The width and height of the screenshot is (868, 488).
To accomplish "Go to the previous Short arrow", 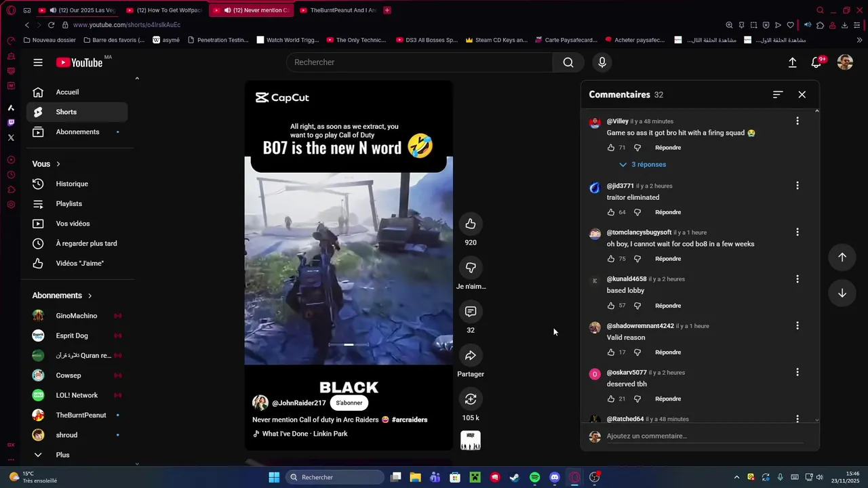I will [x=842, y=257].
